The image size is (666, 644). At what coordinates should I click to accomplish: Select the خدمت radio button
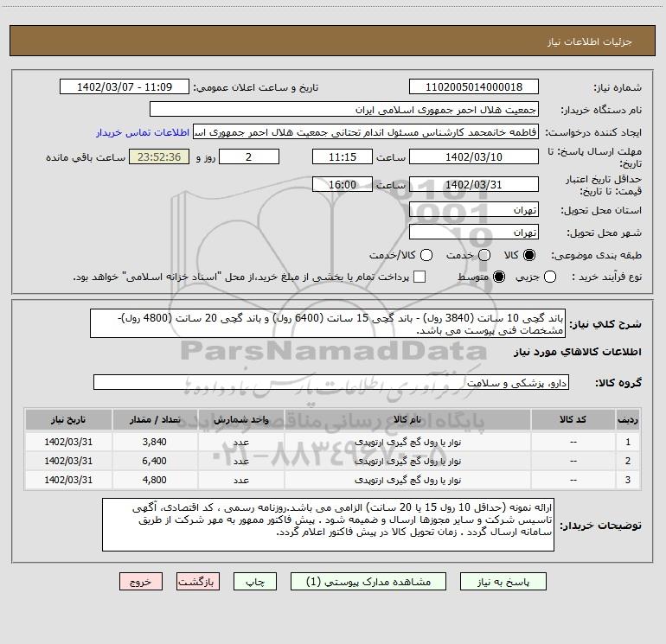[484, 255]
